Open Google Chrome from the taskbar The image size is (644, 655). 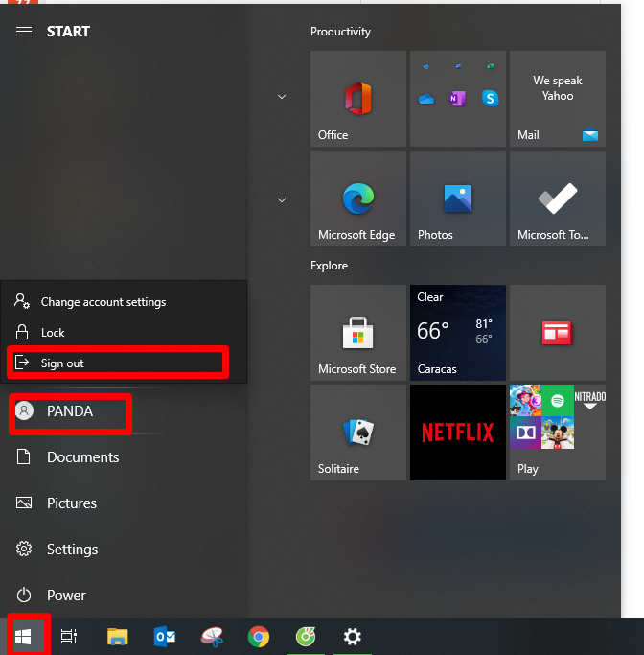(x=259, y=637)
